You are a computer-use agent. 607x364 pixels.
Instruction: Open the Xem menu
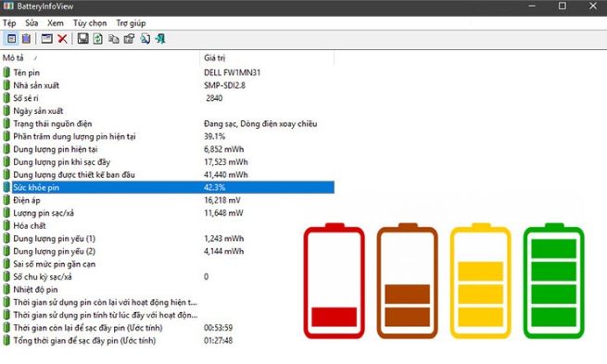pos(56,23)
